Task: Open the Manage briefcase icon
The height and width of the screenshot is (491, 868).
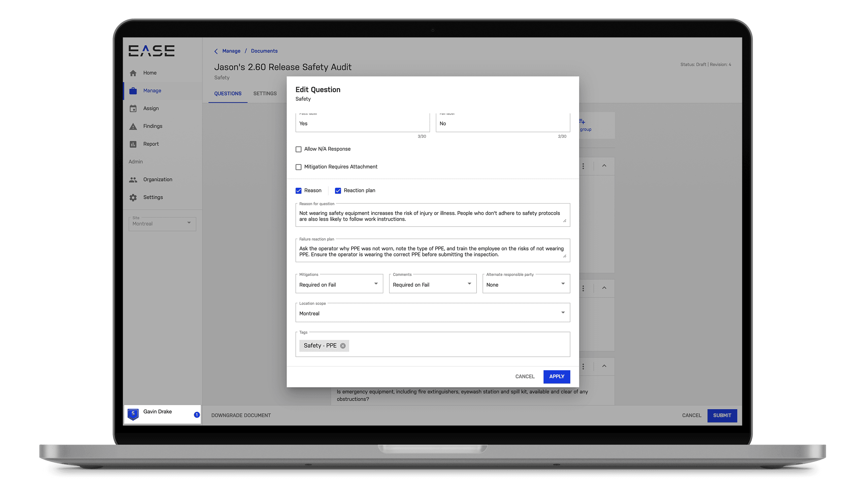Action: [x=133, y=90]
